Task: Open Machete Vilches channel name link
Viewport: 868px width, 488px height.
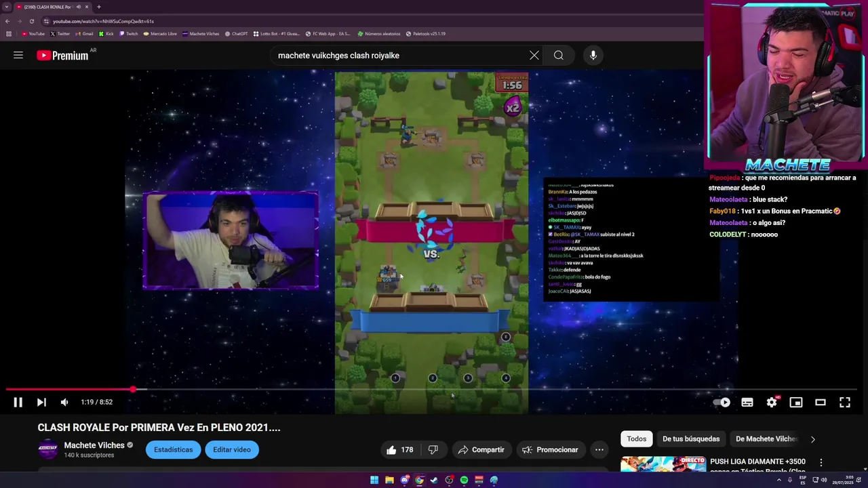Action: [94, 445]
